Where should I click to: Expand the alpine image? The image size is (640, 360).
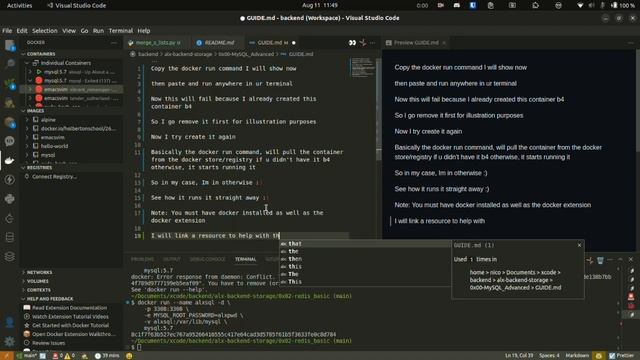click(27, 120)
